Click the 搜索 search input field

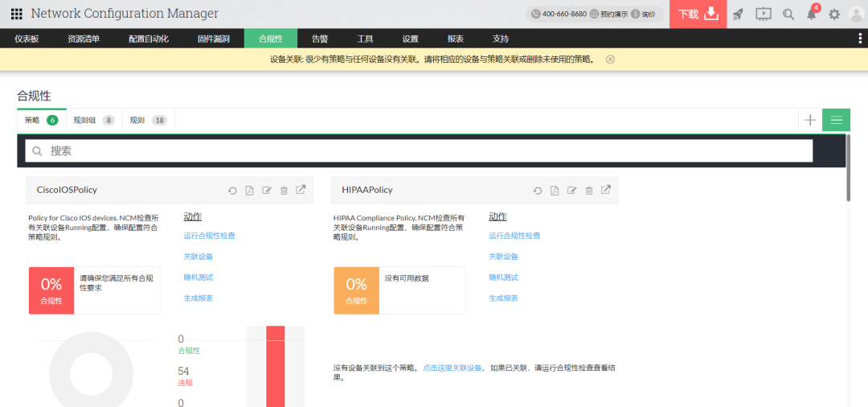coord(419,150)
